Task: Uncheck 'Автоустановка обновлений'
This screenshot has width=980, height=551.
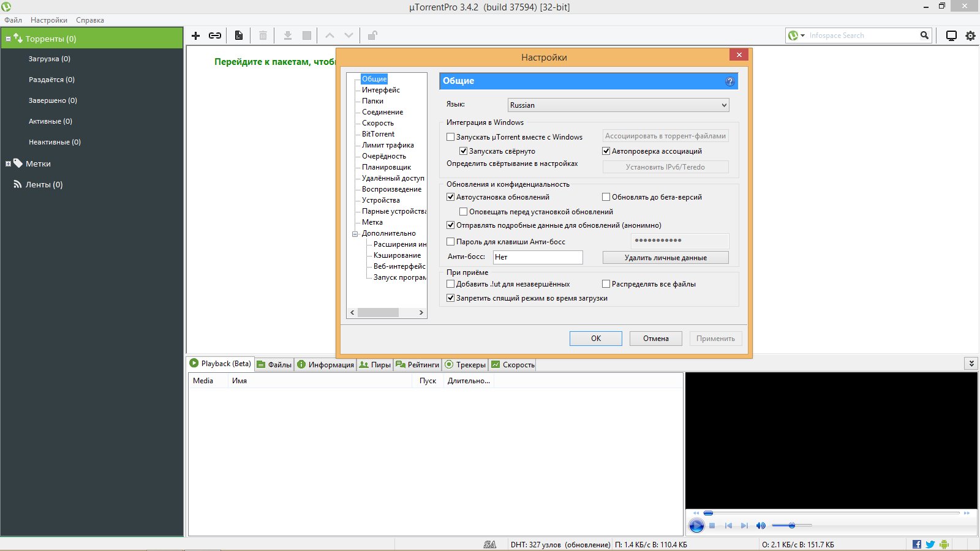Action: [x=450, y=197]
